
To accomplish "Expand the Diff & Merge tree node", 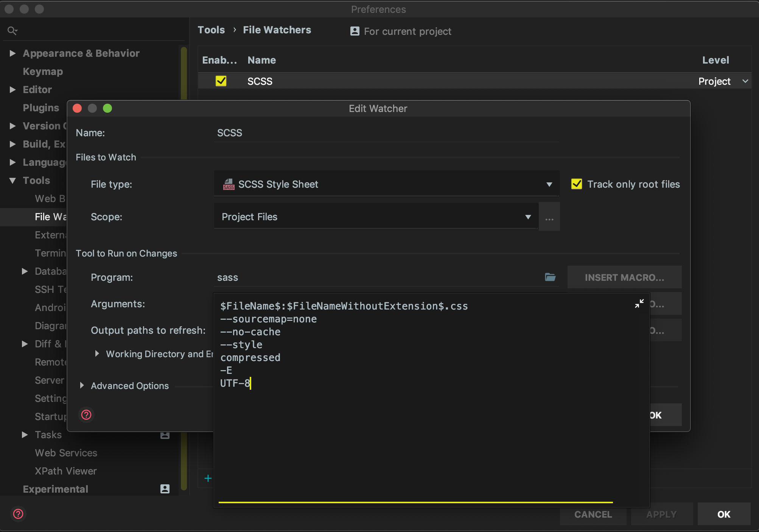I will pos(25,344).
